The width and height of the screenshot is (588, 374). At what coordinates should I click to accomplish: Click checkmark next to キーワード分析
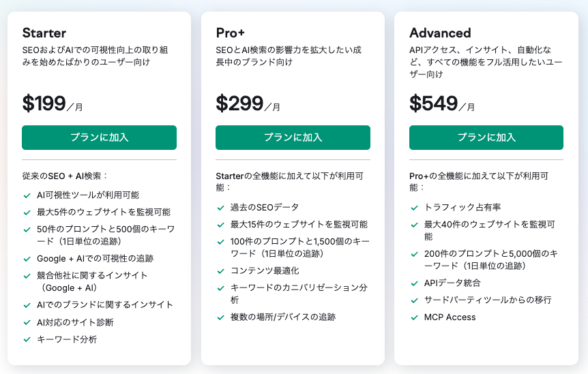click(x=27, y=339)
